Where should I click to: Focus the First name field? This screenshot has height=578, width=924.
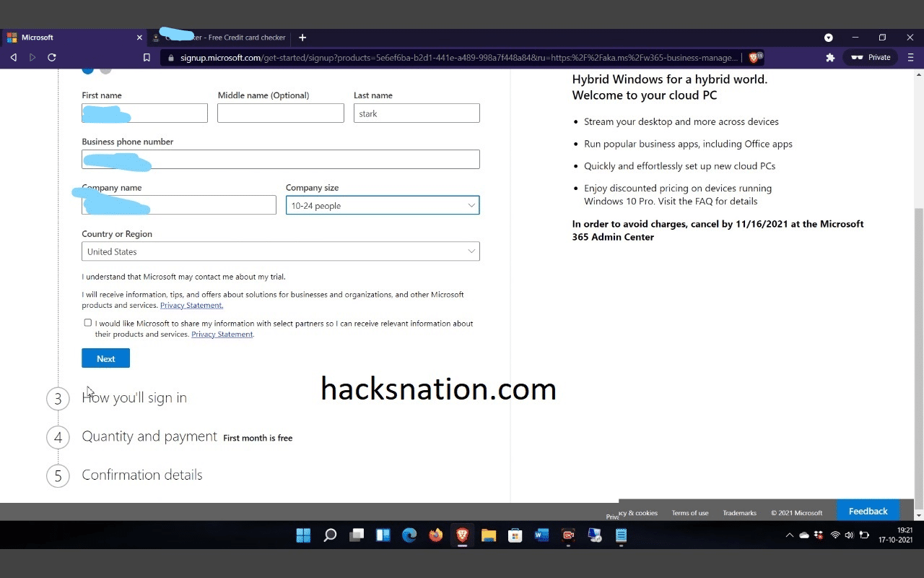pyautogui.click(x=144, y=113)
